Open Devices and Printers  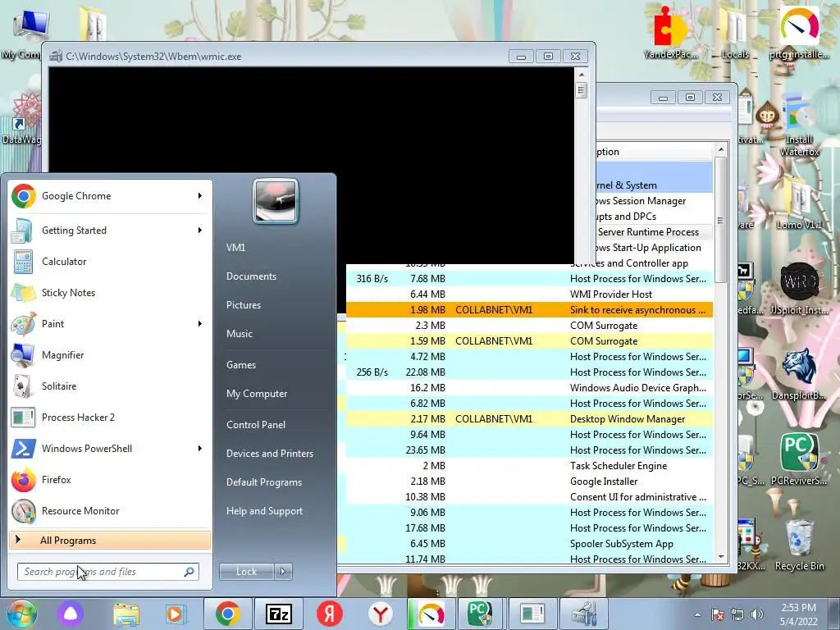click(x=269, y=453)
